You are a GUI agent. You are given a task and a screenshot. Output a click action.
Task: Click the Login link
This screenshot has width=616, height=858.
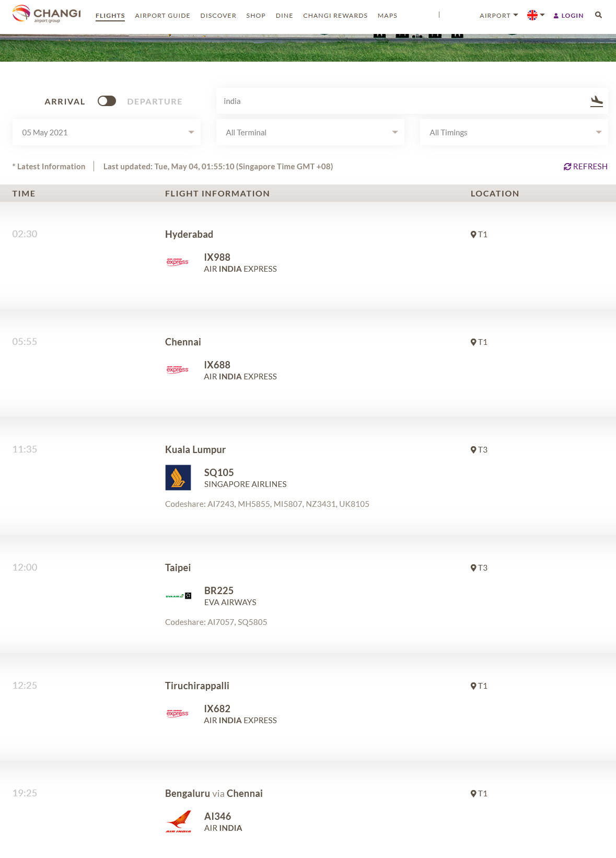(x=568, y=16)
